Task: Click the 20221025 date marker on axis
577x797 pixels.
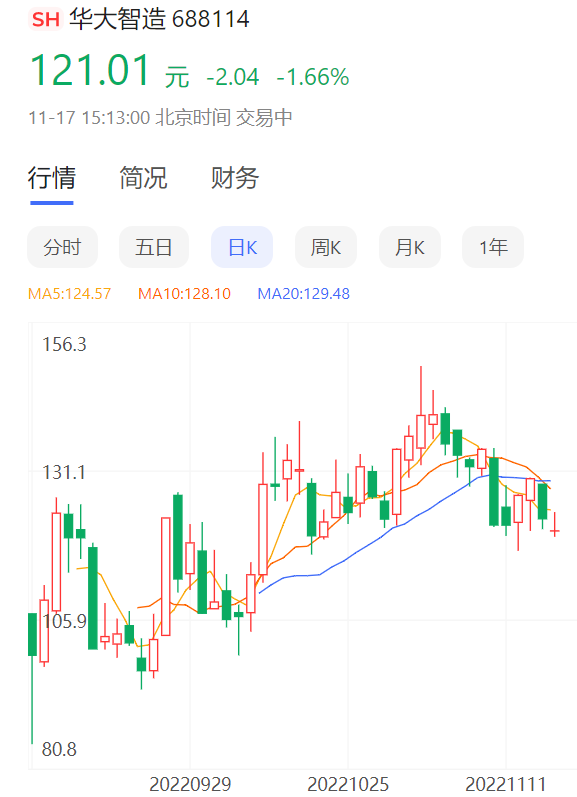Action: click(348, 784)
